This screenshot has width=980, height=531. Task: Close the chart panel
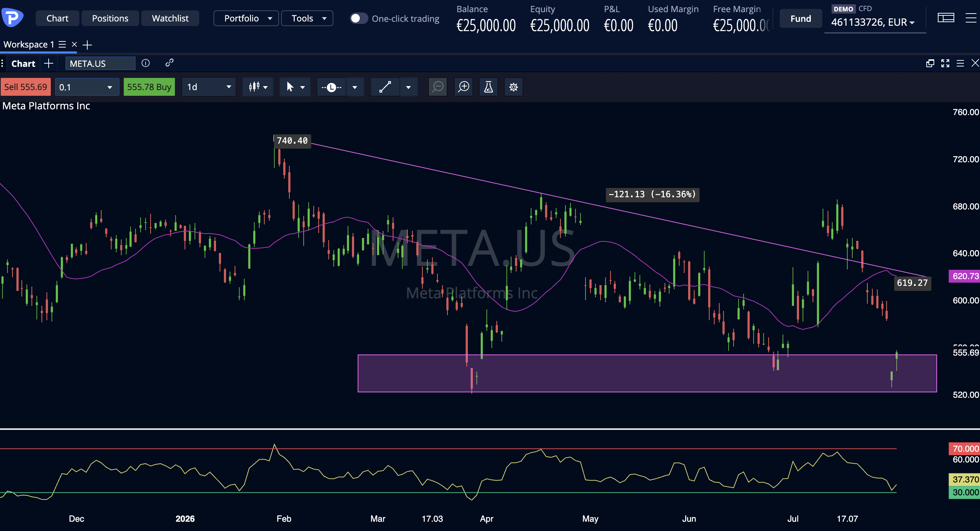click(x=975, y=63)
